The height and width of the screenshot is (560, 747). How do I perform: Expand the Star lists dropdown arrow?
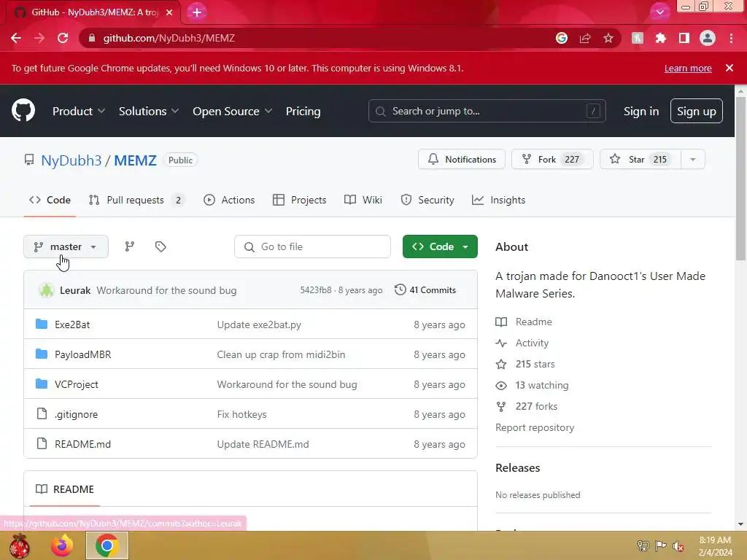coord(693,159)
